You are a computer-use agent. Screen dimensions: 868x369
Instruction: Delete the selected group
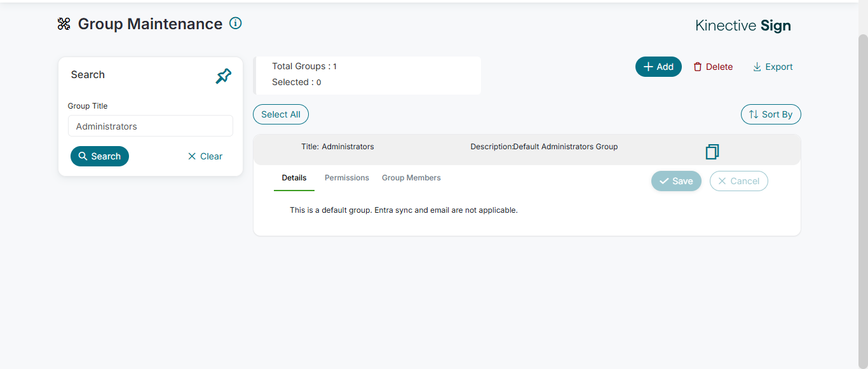(713, 67)
